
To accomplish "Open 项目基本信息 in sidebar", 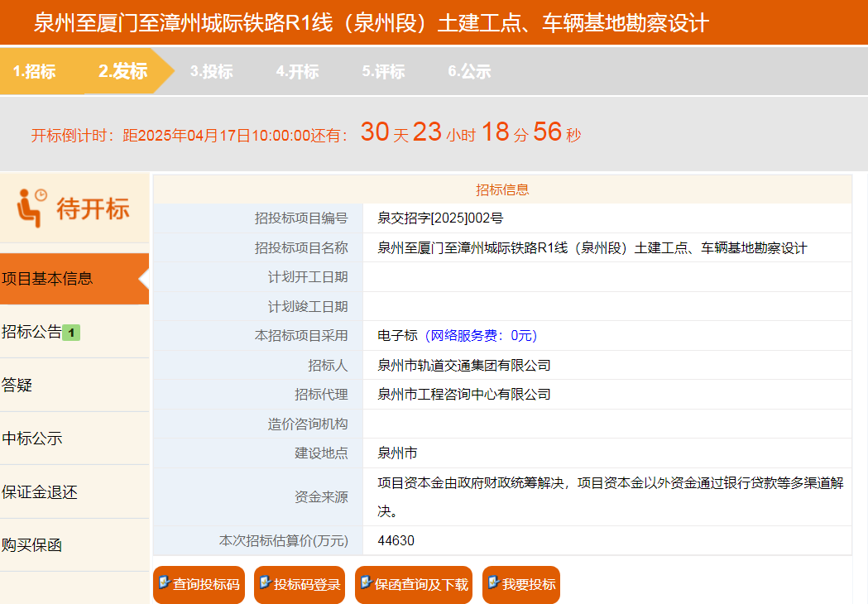I will [x=74, y=279].
